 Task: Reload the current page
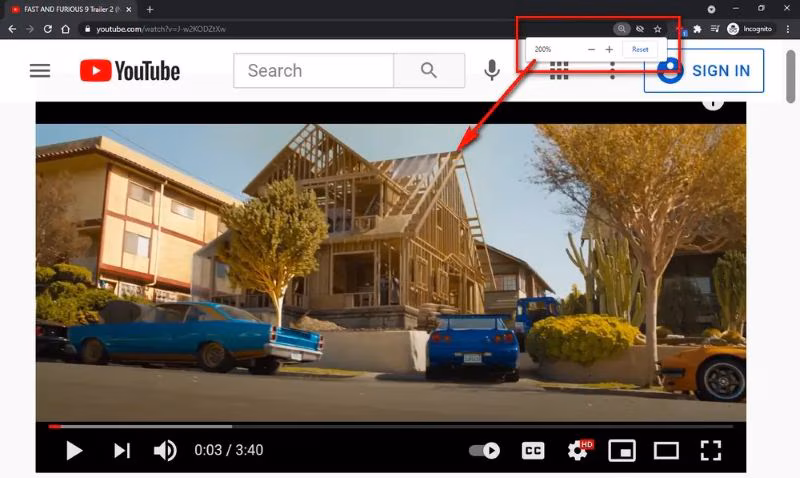tap(47, 29)
